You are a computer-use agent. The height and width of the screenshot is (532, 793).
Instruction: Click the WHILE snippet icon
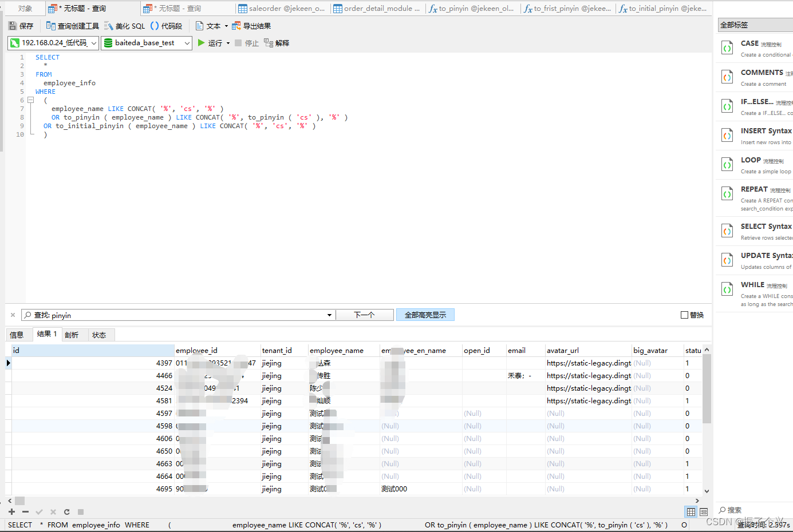(727, 289)
